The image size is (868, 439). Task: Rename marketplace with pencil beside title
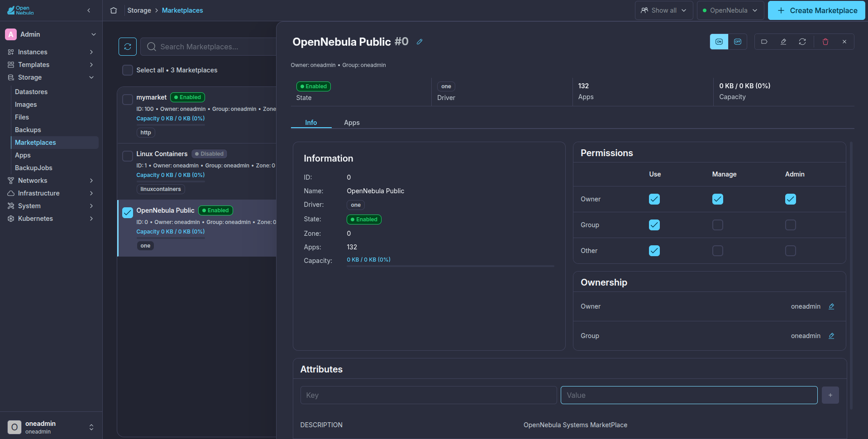[420, 42]
